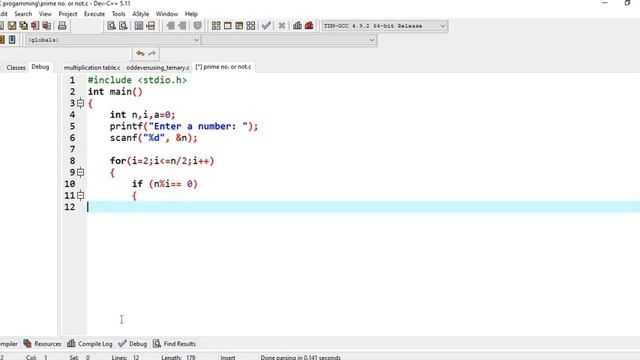Click the scanf("%d", &n); line
This screenshot has width=640, height=360.
coord(153,138)
